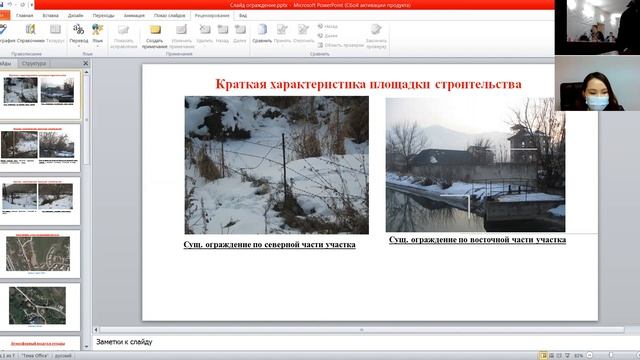Image resolution: width=640 pixels, height=360 pixels.
Task: Open the Анимация ribbon tab
Action: point(134,16)
